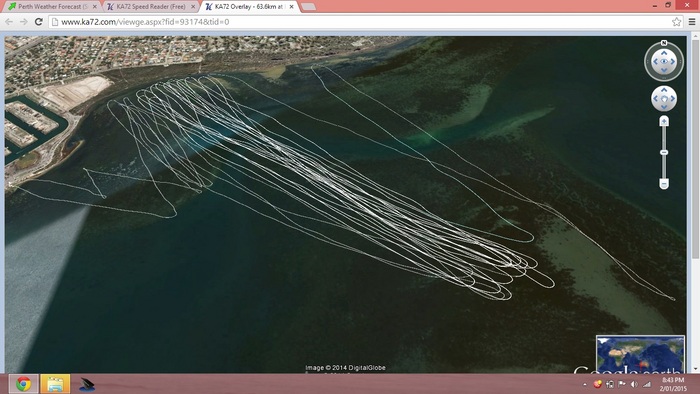The height and width of the screenshot is (394, 700).
Task: Reset north using the N compass marker
Action: tap(664, 43)
